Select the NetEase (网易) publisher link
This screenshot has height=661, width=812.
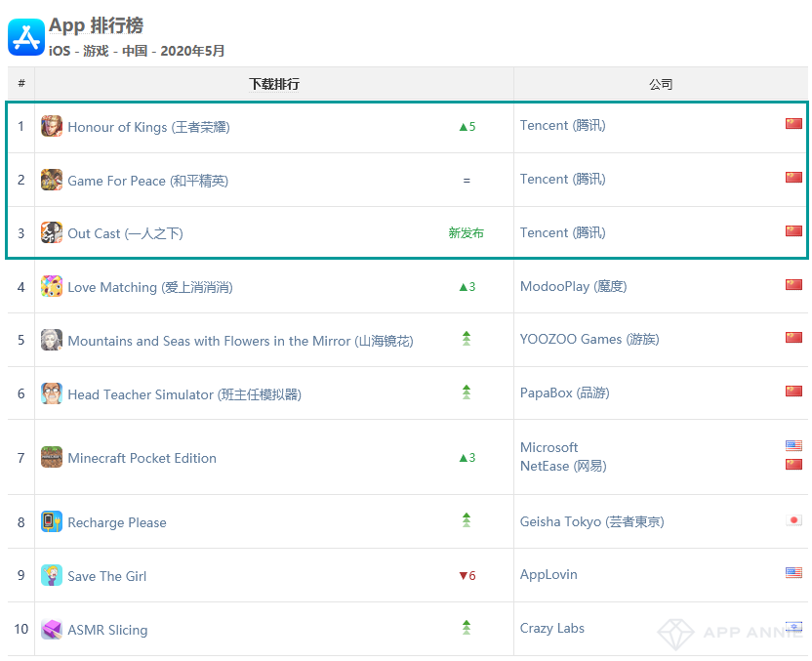563,466
